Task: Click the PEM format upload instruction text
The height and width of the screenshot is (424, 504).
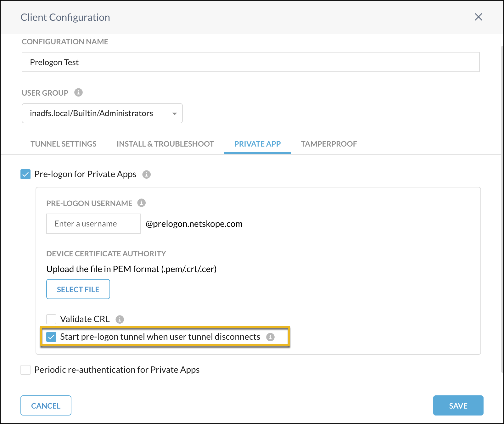Action: 132,269
